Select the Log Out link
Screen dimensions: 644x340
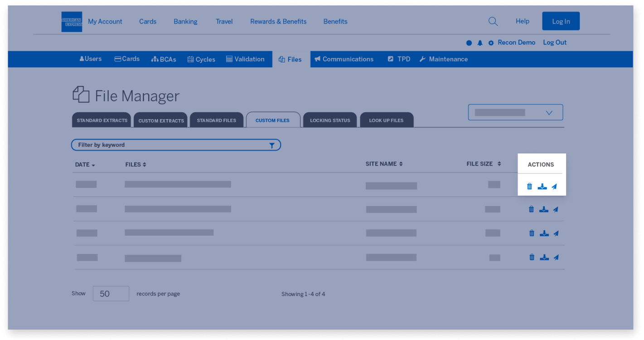[555, 42]
